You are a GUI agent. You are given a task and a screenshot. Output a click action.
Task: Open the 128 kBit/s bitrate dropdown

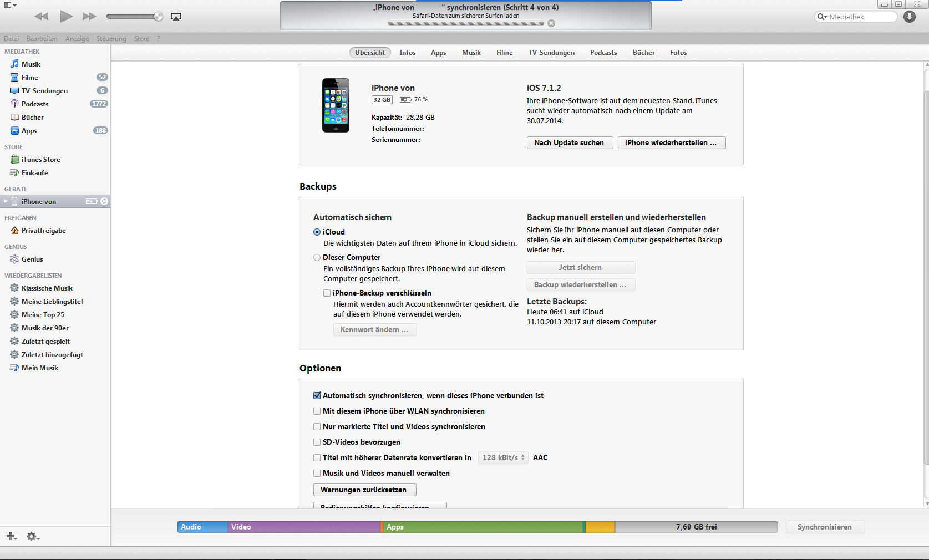coord(503,457)
